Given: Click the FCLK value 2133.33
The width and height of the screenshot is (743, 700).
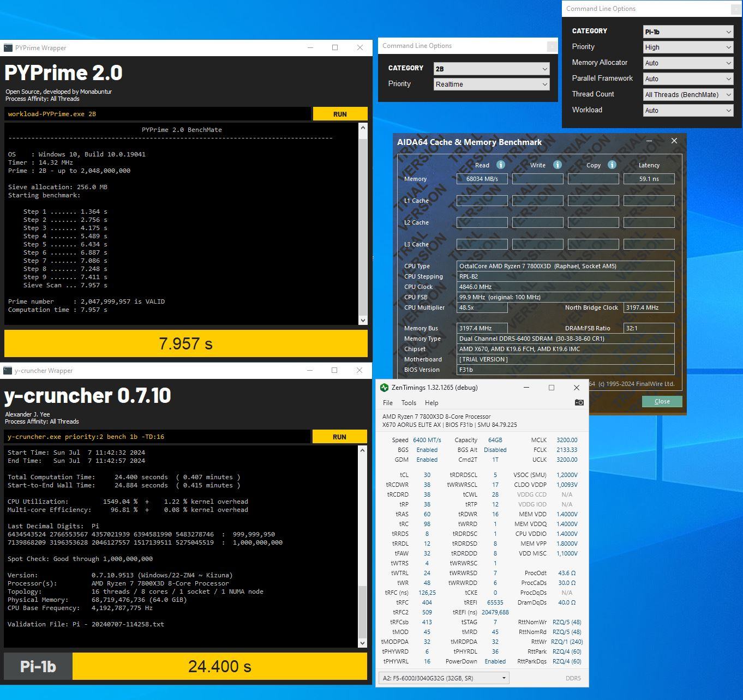Looking at the screenshot, I should pyautogui.click(x=567, y=450).
